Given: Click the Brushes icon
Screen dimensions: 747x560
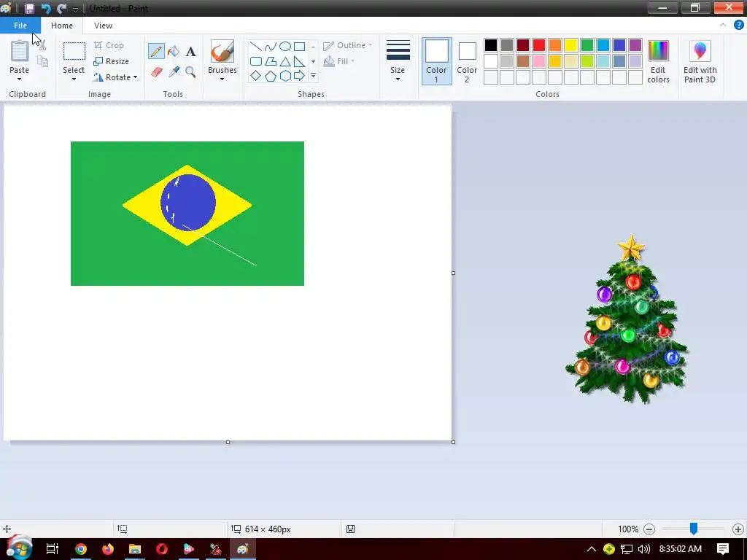Looking at the screenshot, I should [x=222, y=51].
